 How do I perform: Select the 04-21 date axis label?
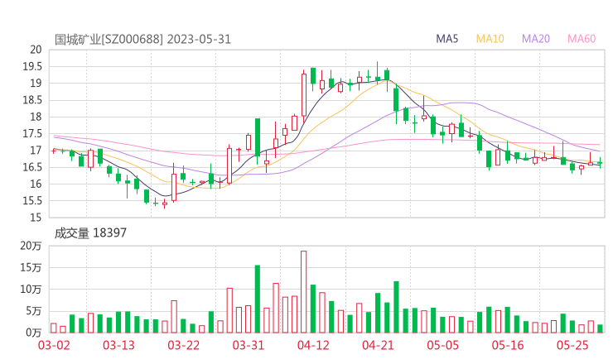[x=378, y=345]
